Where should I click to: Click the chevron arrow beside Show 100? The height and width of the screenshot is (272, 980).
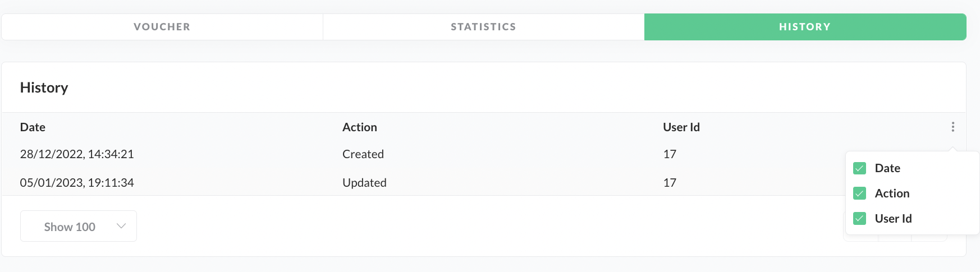121,226
